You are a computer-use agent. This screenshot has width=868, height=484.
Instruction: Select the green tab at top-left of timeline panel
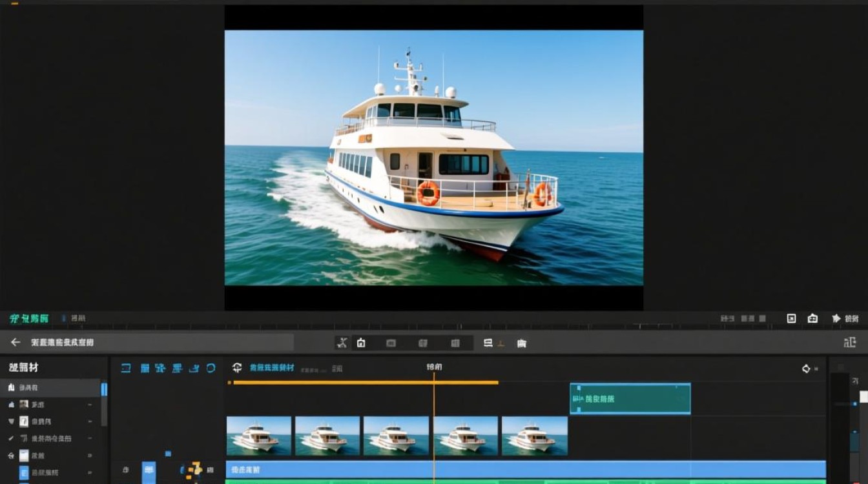(x=29, y=318)
